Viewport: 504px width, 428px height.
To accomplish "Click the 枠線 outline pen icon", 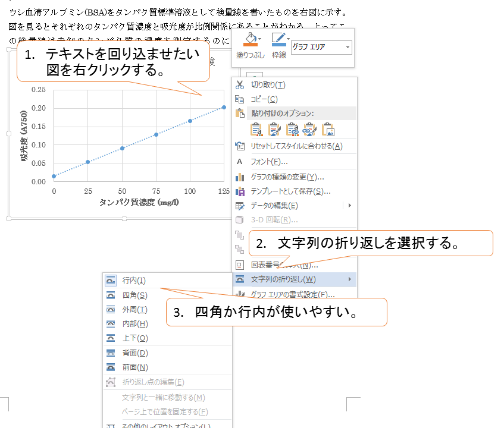I will [277, 40].
